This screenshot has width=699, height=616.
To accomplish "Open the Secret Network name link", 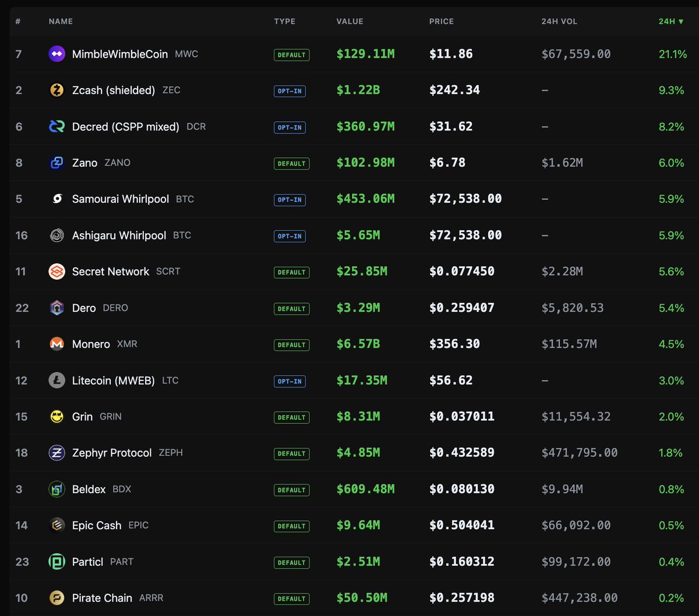I will (111, 272).
